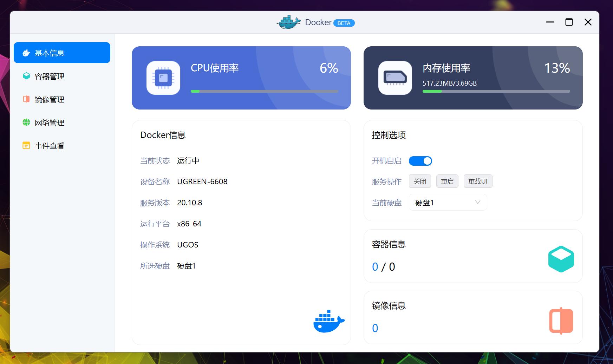Click the 容器管理 cube icon
This screenshot has height=364, width=613.
click(x=26, y=76)
